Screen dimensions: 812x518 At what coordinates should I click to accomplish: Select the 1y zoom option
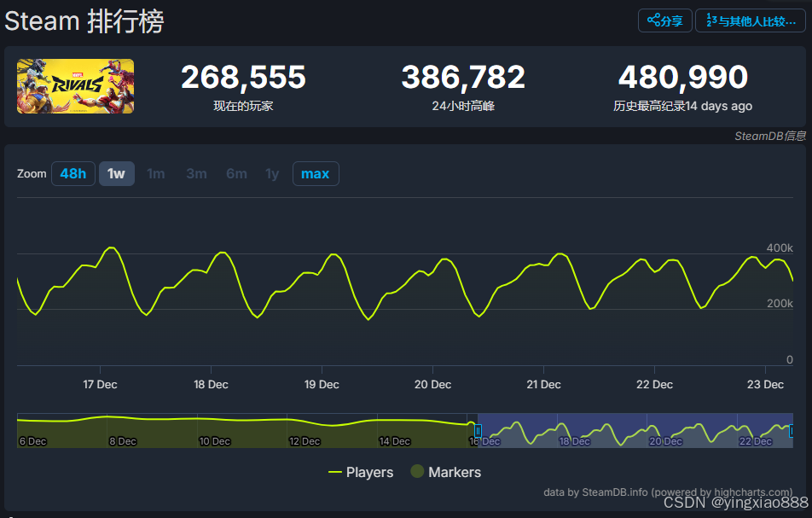click(x=272, y=173)
